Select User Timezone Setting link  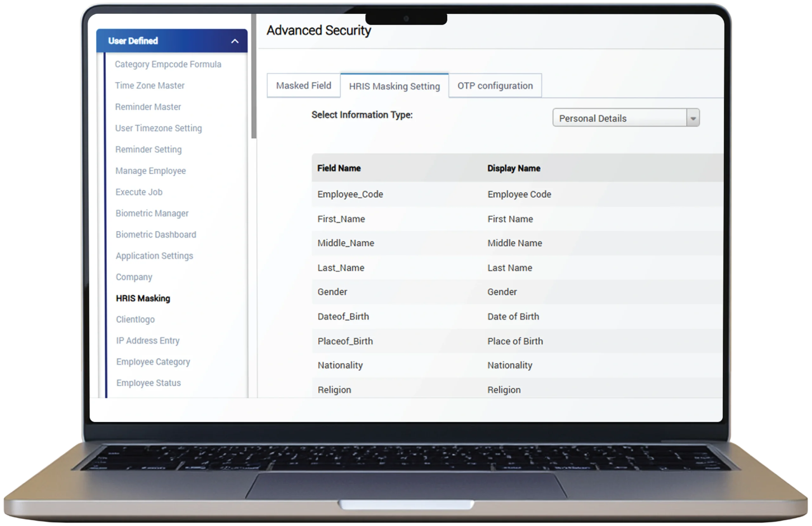[x=158, y=128]
